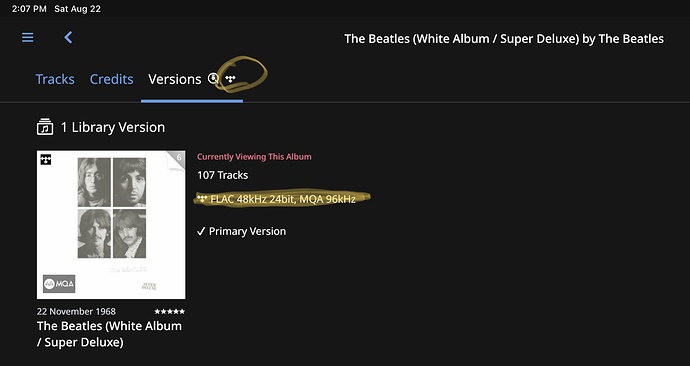Click the Tidal badge on the album cover

[46, 159]
